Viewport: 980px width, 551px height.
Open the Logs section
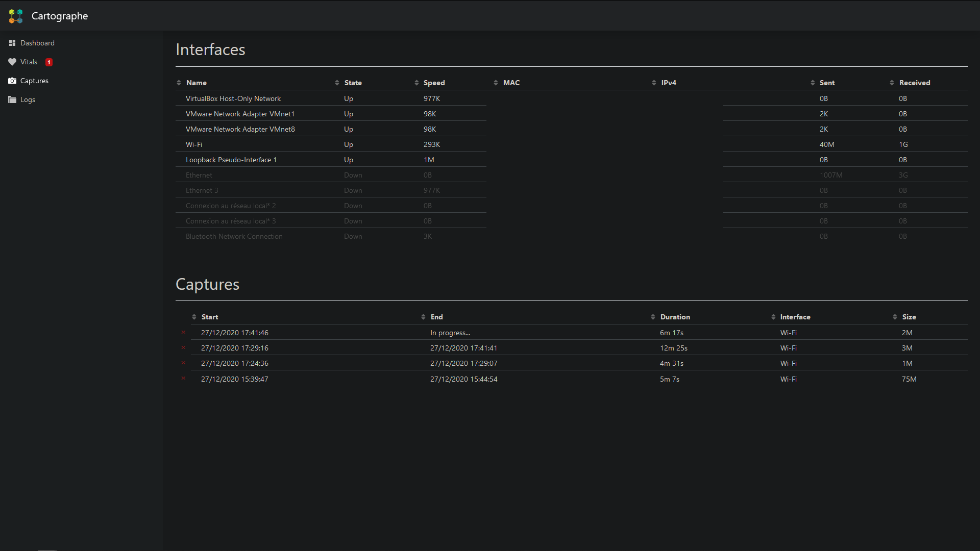coord(28,99)
